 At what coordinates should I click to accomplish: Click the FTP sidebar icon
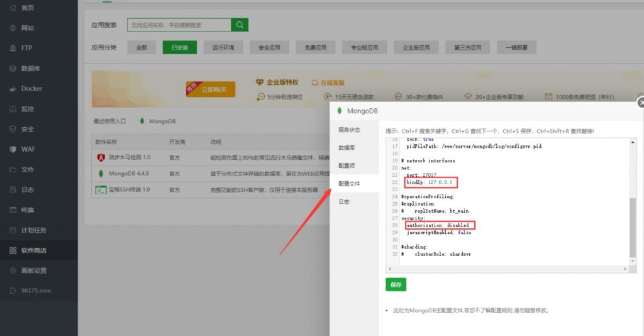pyautogui.click(x=13, y=48)
